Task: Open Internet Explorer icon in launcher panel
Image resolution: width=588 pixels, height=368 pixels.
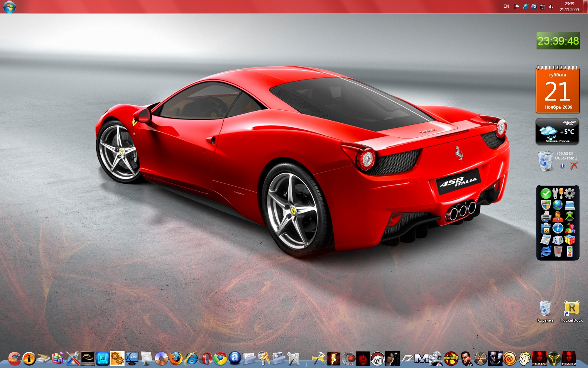Action: click(546, 251)
